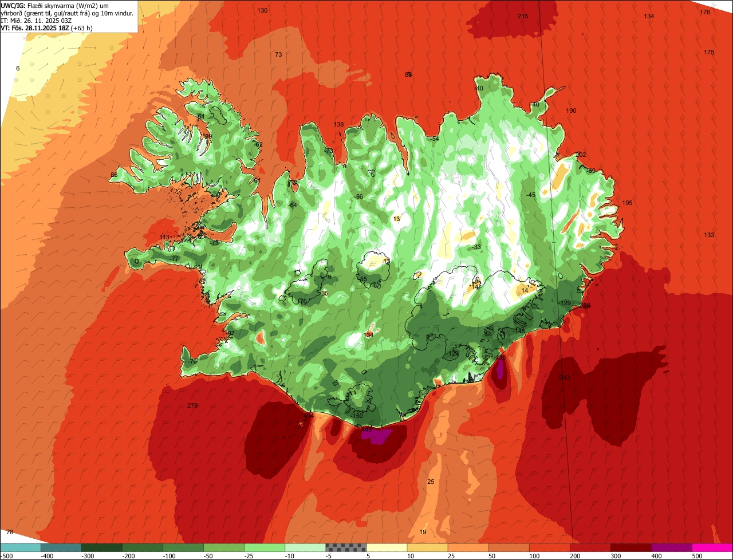Click the orange legend swatch between 25 and 50
Viewport: 733px width, 560px height.
click(468, 547)
